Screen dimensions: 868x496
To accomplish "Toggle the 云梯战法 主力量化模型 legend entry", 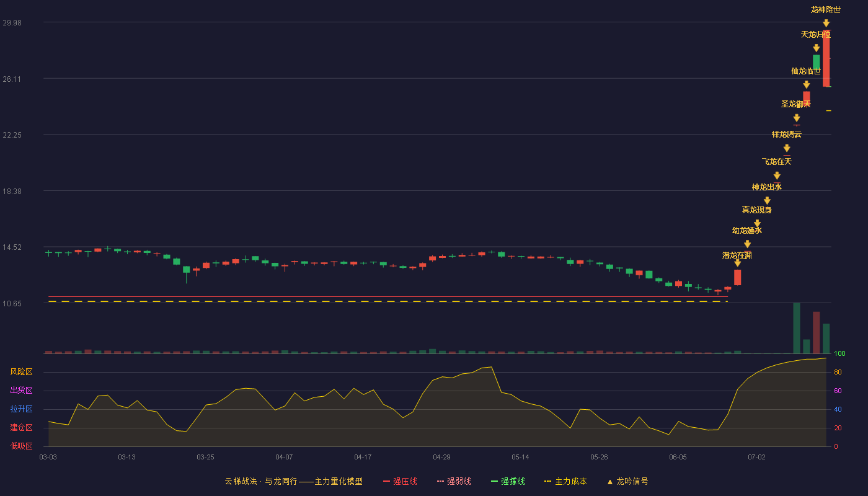I will click(x=294, y=481).
